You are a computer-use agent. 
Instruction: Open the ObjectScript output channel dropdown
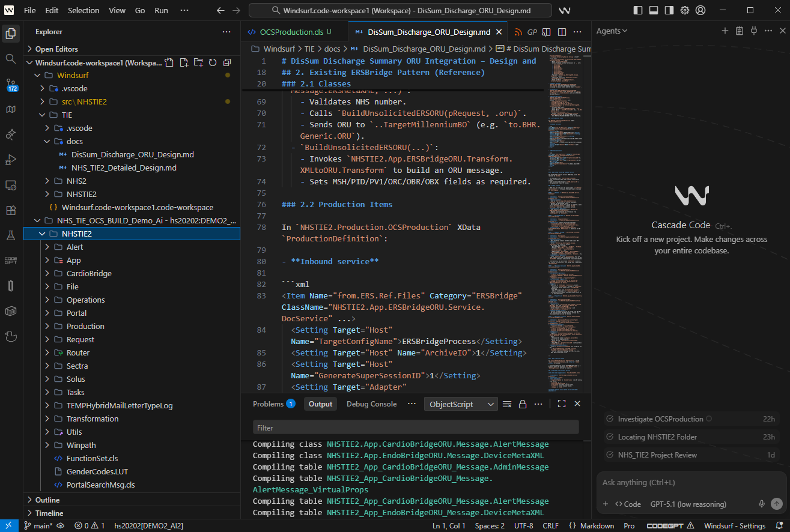point(460,404)
